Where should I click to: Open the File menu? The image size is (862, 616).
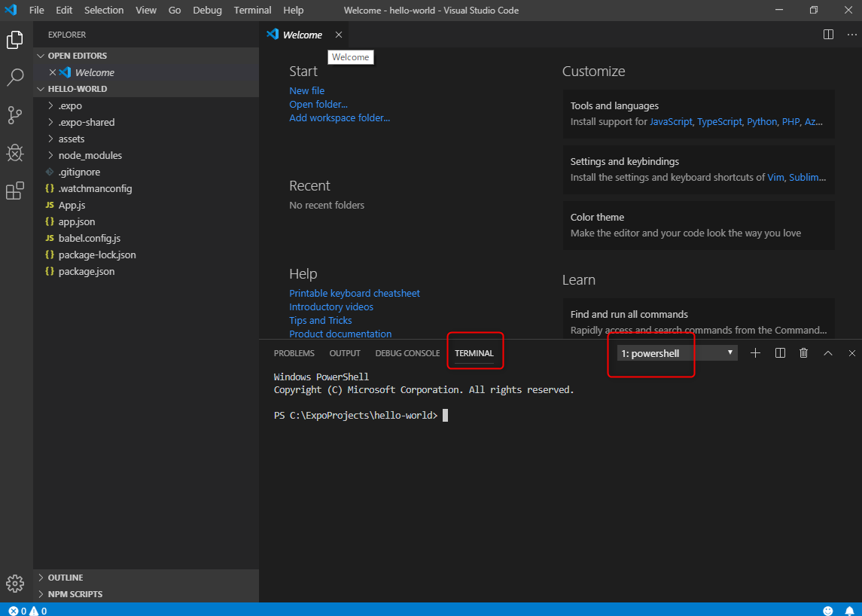[x=36, y=10]
